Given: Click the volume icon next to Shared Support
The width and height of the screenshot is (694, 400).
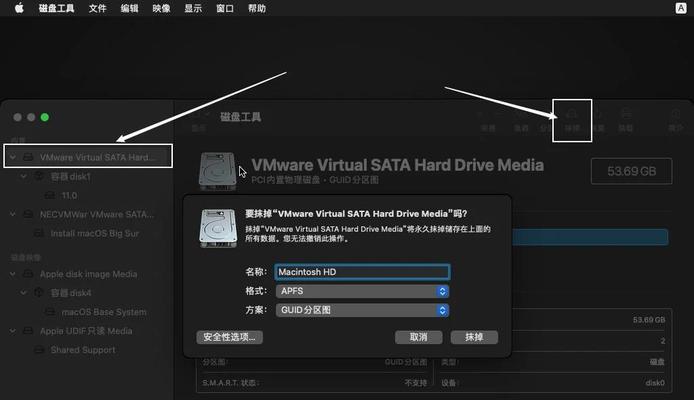Looking at the screenshot, I should [x=39, y=350].
